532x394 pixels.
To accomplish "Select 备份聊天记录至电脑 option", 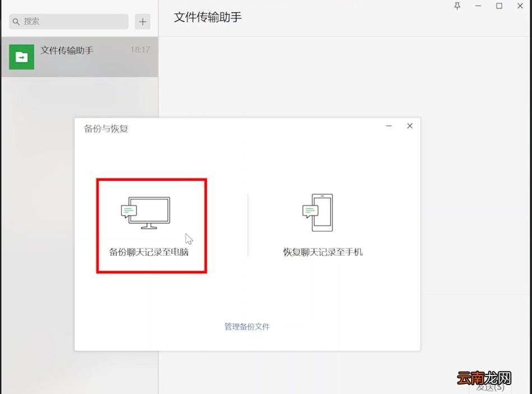I will pyautogui.click(x=149, y=252).
